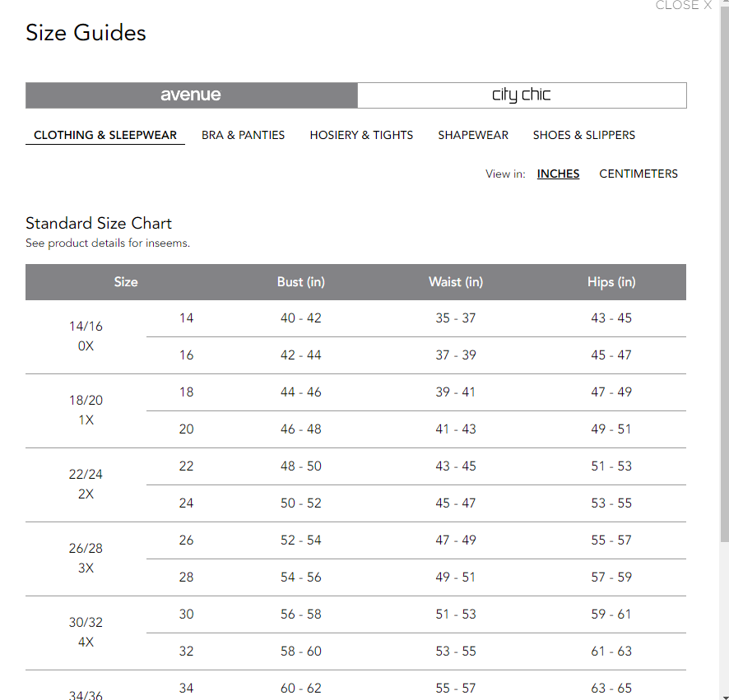Click bust value 50 - 52
The height and width of the screenshot is (700, 729).
(301, 503)
